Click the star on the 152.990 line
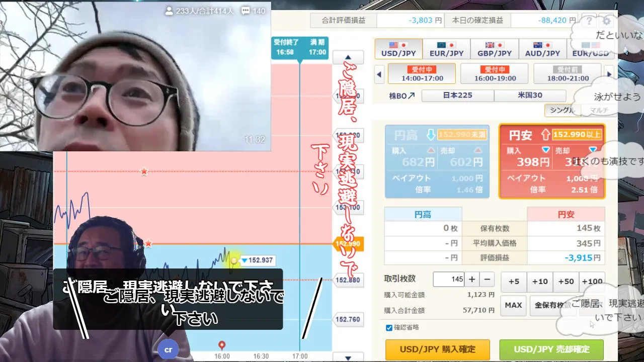 pos(148,243)
